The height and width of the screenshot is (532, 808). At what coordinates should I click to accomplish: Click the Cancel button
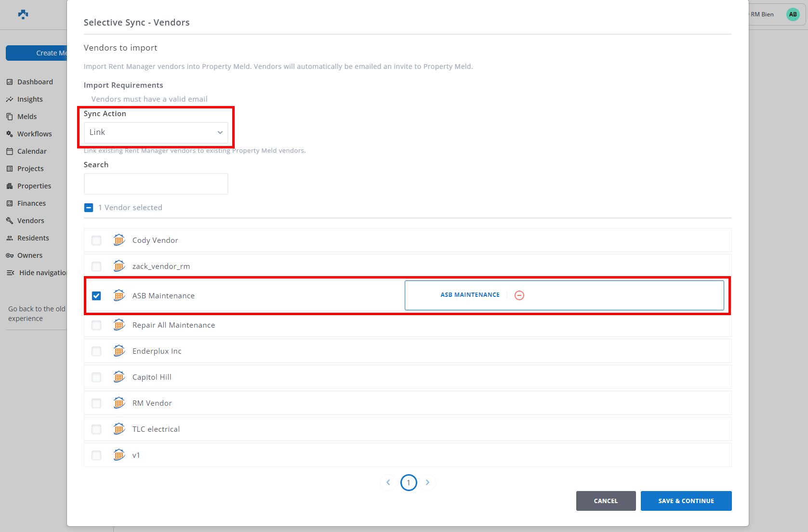click(x=606, y=501)
